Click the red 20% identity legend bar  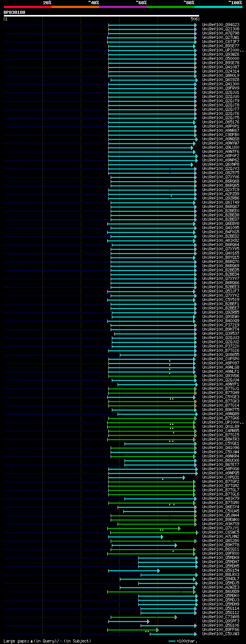click(28, 7)
